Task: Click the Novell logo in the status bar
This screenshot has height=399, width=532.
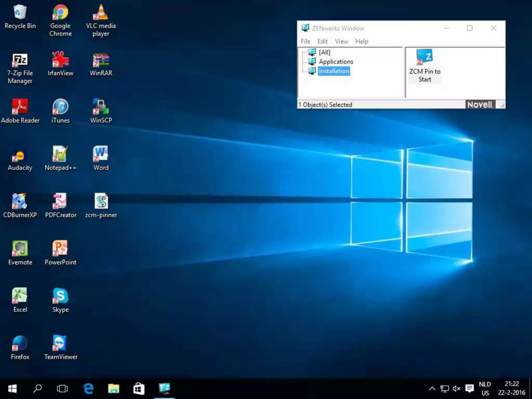Action: tap(480, 105)
